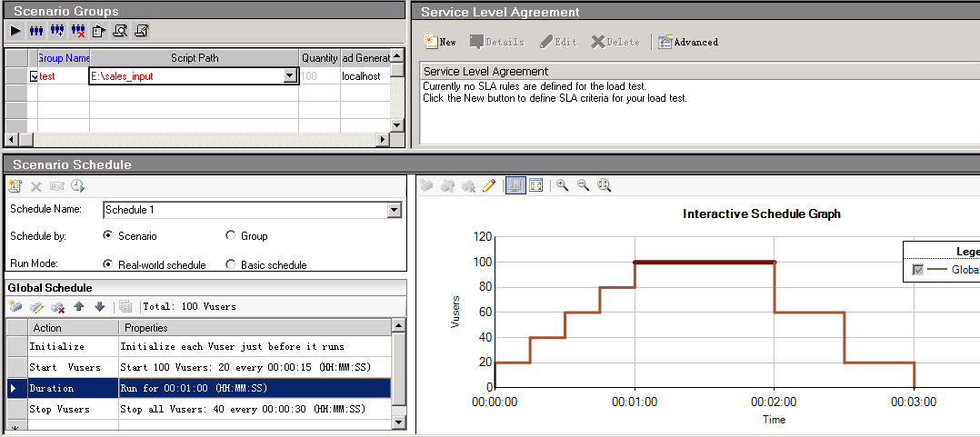The height and width of the screenshot is (437, 980).
Task: Zoom in on the schedule graph
Action: [x=563, y=185]
